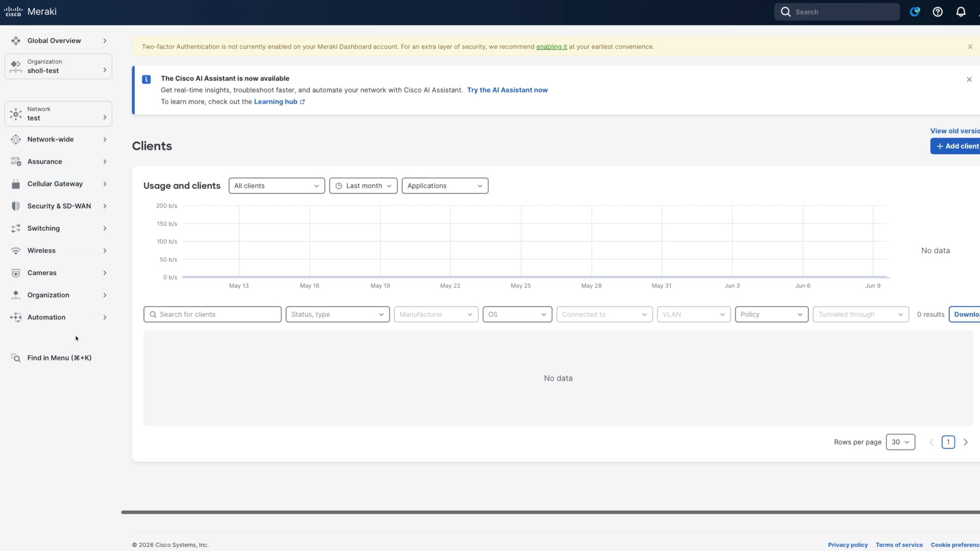The height and width of the screenshot is (551, 980).
Task: Click the Security & SD-WAN shield icon
Action: 16,206
